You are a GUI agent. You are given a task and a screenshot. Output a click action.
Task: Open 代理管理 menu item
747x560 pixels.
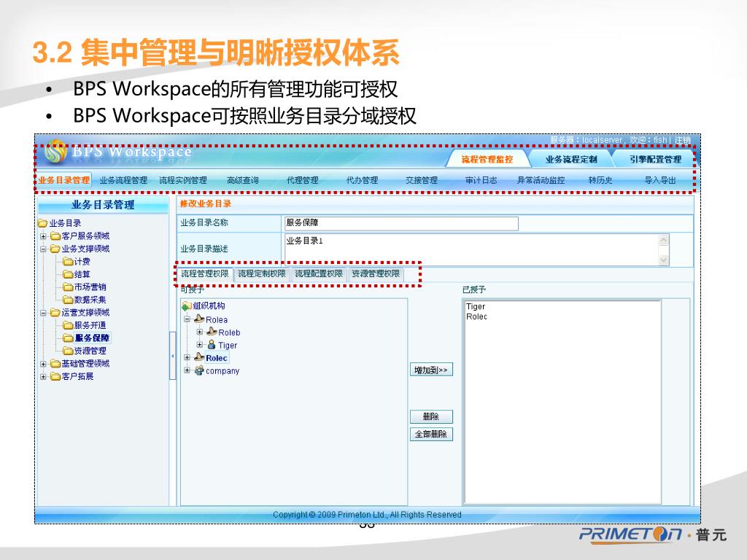pos(303,180)
